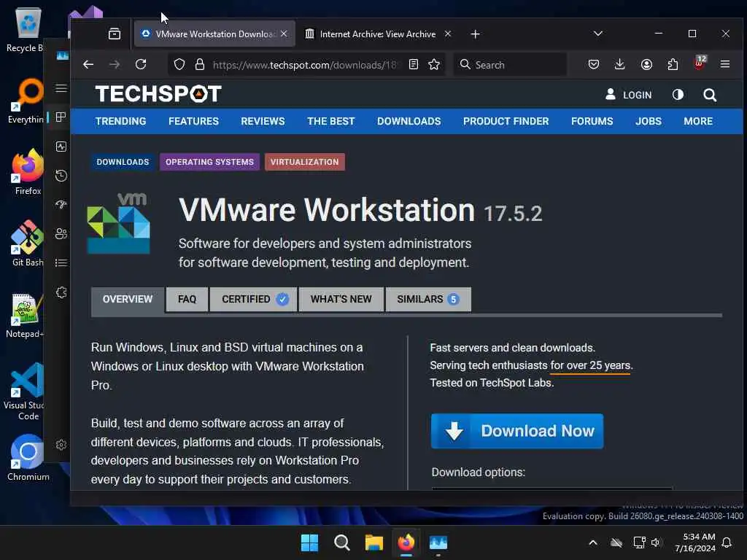Screen dimensions: 747x560
Task: Toggle reader view in the address bar
Action: coord(414,64)
